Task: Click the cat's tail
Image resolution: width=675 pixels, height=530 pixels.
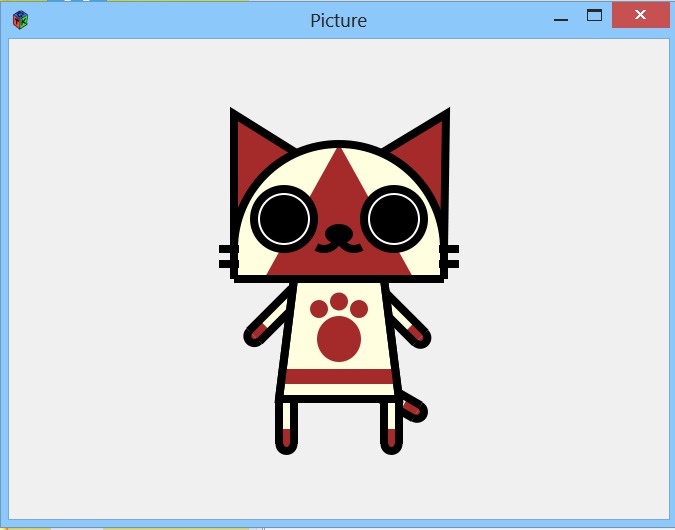Action: (x=413, y=408)
